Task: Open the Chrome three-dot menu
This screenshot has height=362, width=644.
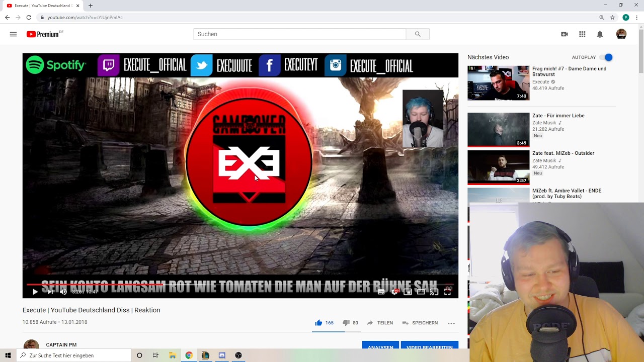Action: point(637,17)
